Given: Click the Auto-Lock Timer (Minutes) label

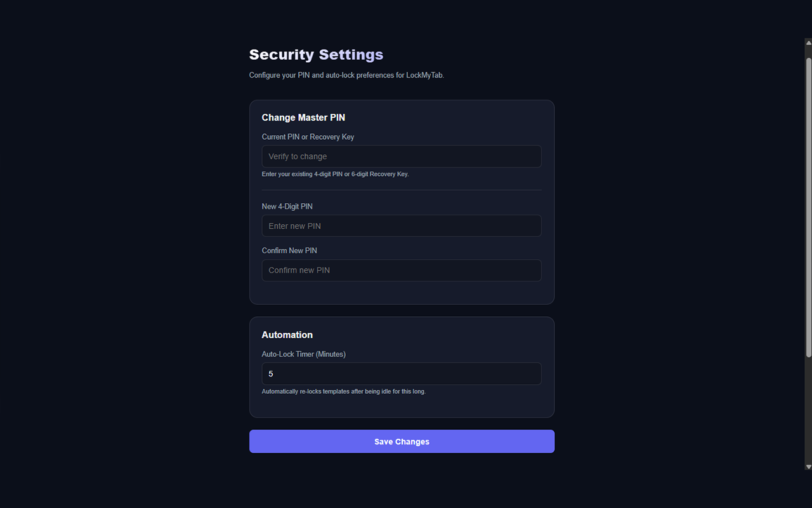Looking at the screenshot, I should (303, 354).
